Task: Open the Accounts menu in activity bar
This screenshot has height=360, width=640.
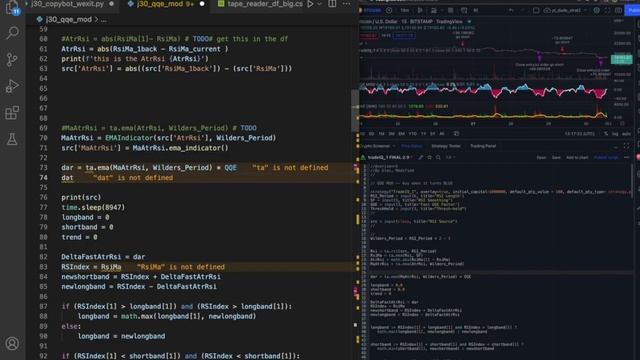Action: tap(12, 343)
